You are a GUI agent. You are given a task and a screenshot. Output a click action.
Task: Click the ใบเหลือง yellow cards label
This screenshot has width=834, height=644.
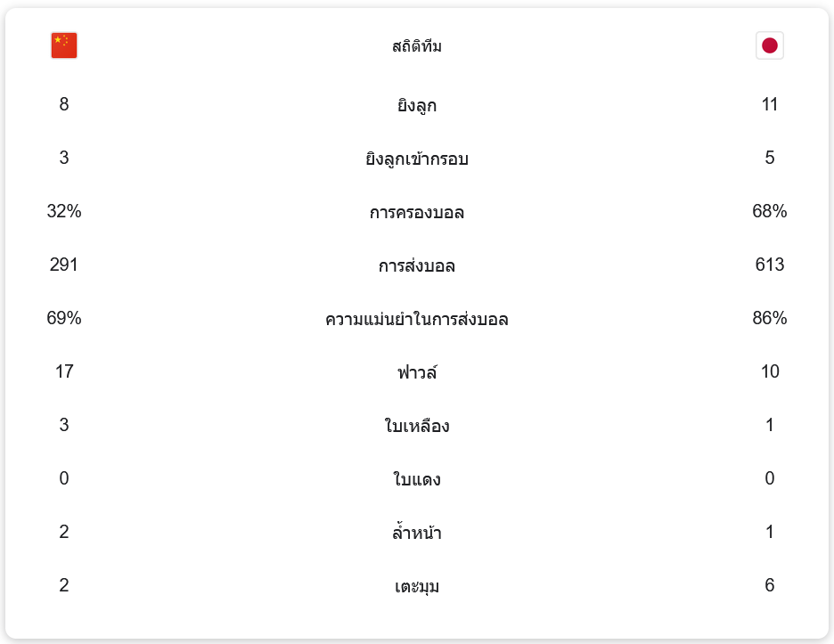tap(417, 426)
